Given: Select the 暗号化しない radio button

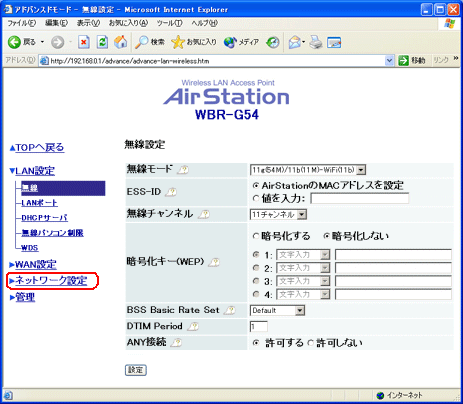Looking at the screenshot, I should pos(326,236).
